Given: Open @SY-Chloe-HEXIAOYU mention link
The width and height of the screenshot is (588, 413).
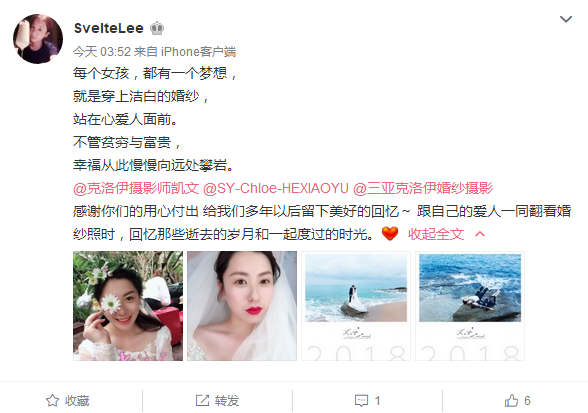Looking at the screenshot, I should [x=276, y=188].
